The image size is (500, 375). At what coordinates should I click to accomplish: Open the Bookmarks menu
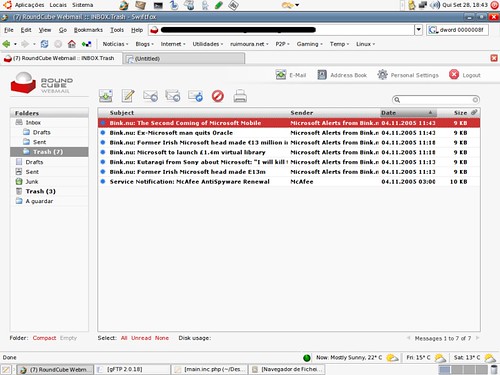pos(88,30)
